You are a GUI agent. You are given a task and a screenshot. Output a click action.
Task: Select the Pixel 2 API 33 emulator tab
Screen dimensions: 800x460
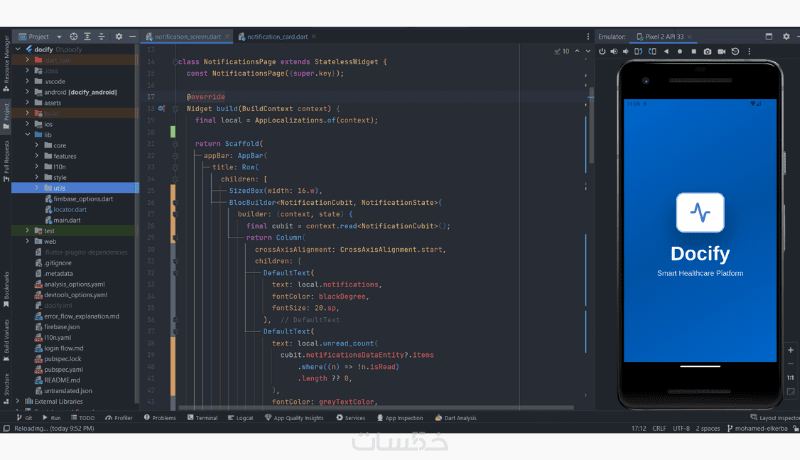664,37
